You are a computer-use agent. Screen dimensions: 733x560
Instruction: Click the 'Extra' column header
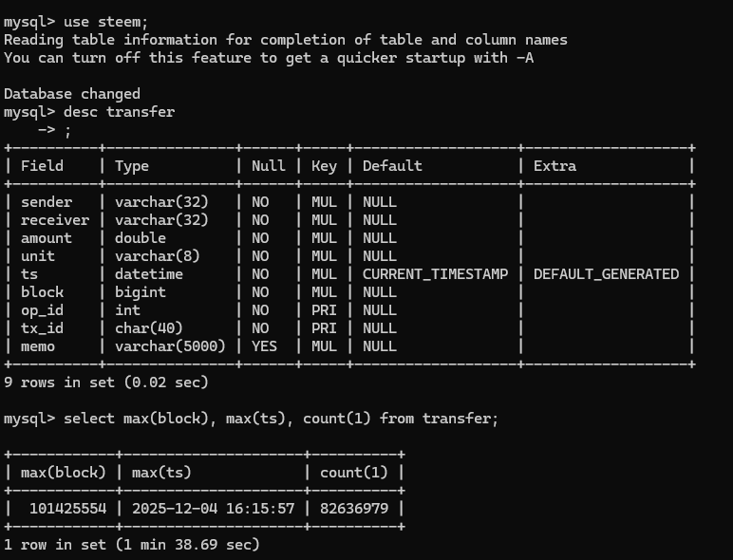[x=554, y=166]
